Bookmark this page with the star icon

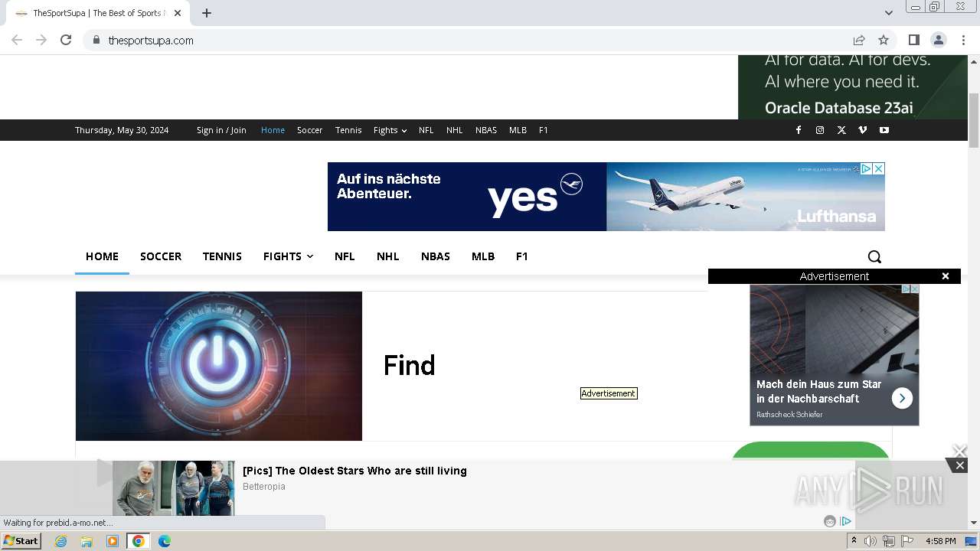click(884, 40)
